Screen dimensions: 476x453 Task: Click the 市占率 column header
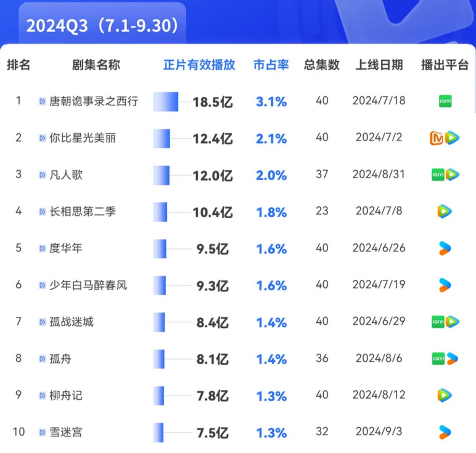click(271, 65)
